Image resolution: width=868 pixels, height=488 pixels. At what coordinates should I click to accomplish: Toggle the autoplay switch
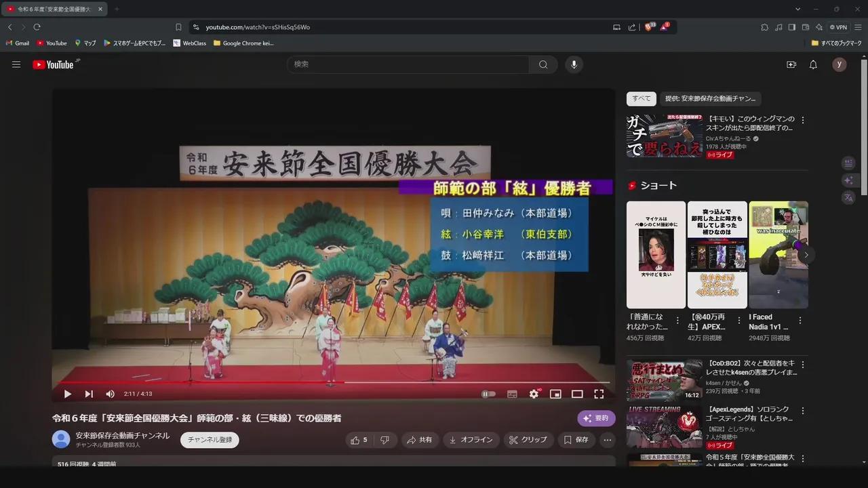point(488,394)
